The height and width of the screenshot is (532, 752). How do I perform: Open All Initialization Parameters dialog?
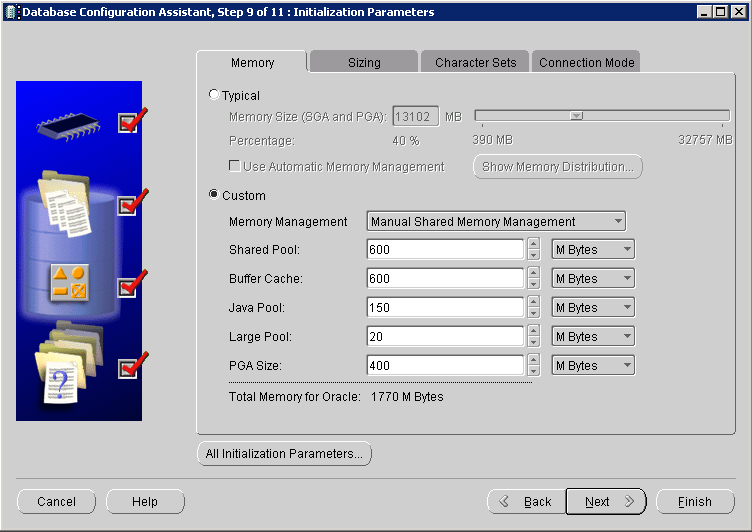(x=284, y=453)
